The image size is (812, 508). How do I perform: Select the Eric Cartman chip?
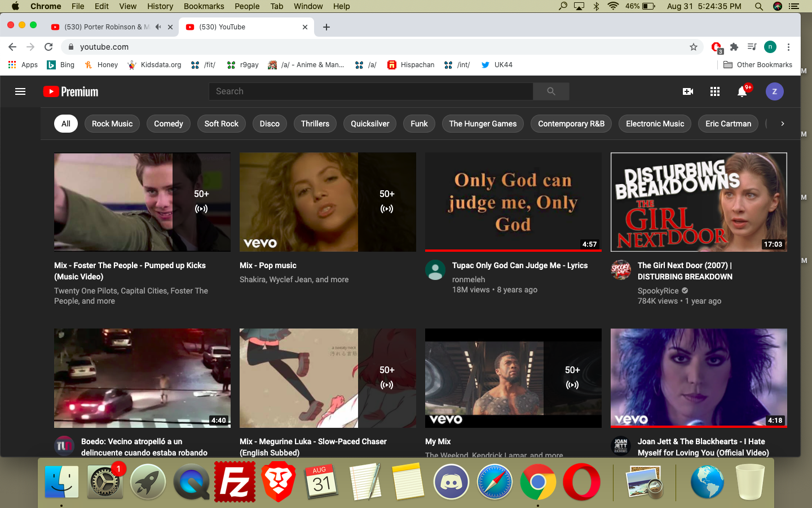[728, 124]
